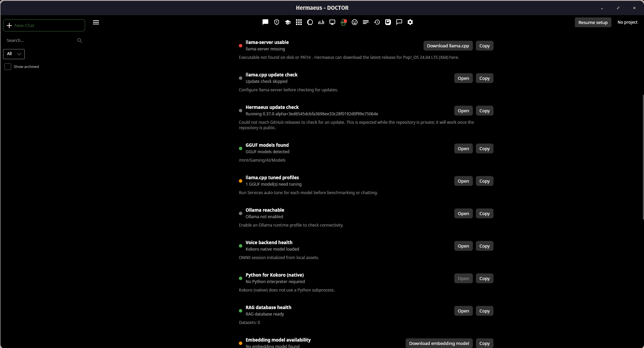Copy the Ollama reachable result

point(484,213)
